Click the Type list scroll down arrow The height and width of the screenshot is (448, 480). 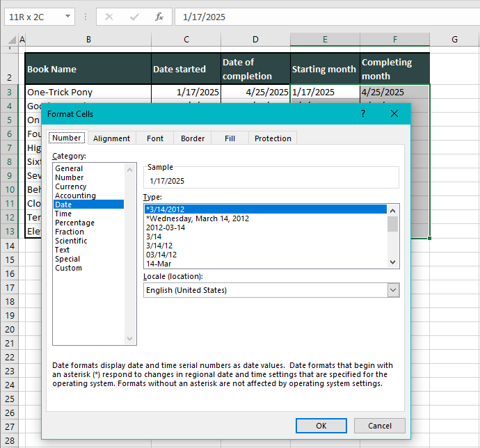click(393, 262)
